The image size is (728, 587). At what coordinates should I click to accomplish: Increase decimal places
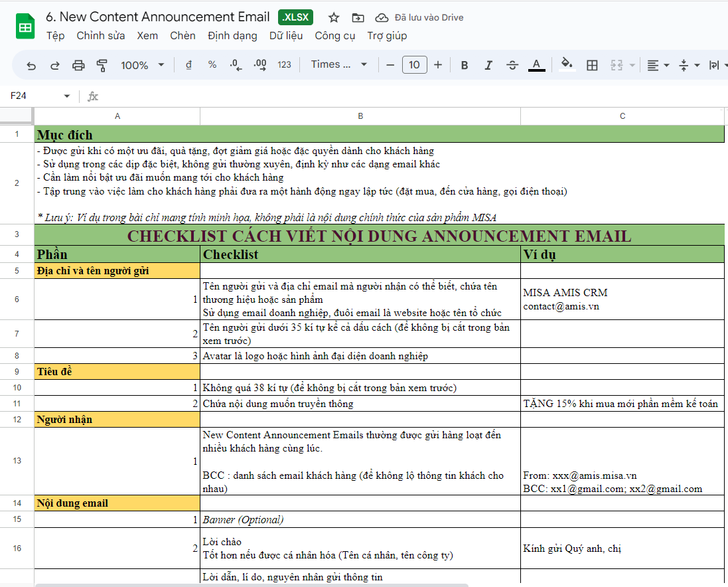point(260,65)
